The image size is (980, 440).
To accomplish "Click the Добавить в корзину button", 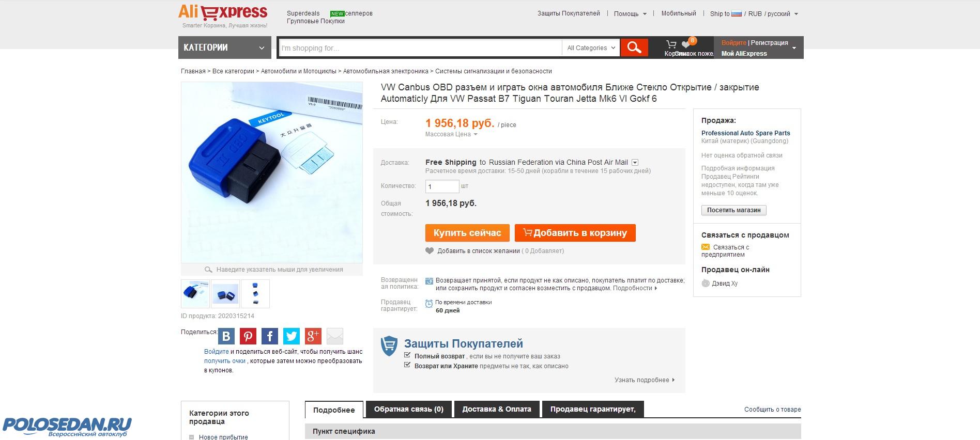I will [575, 233].
